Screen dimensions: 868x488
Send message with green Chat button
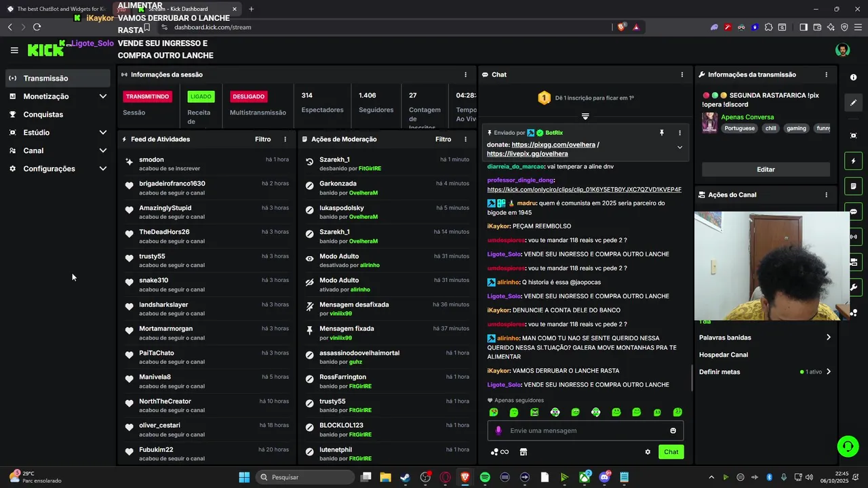[671, 452]
